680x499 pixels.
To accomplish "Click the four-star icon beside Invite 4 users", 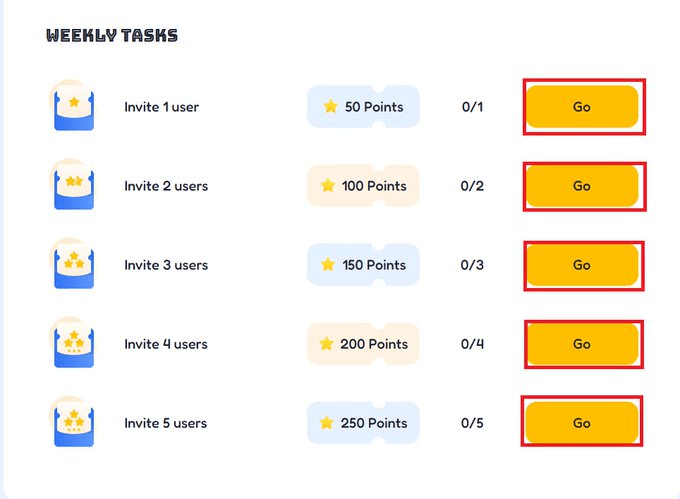I will (x=73, y=343).
